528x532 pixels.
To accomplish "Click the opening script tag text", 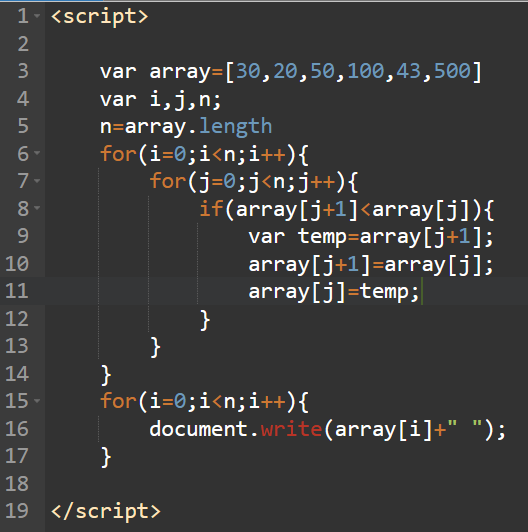I will (x=99, y=16).
